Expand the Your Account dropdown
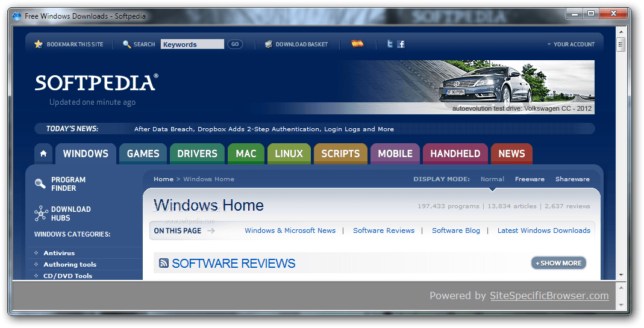Image resolution: width=644 pixels, height=328 pixels. coord(571,45)
